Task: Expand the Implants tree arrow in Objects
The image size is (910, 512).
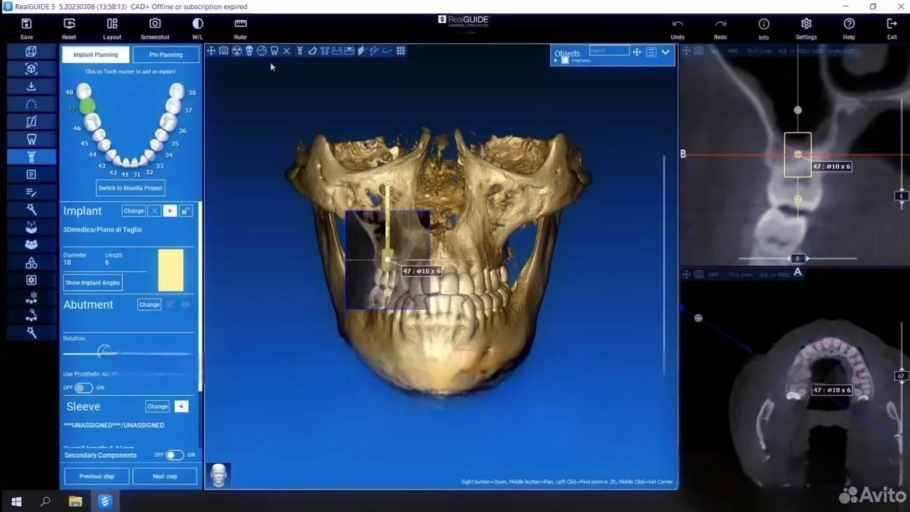Action: pos(556,60)
